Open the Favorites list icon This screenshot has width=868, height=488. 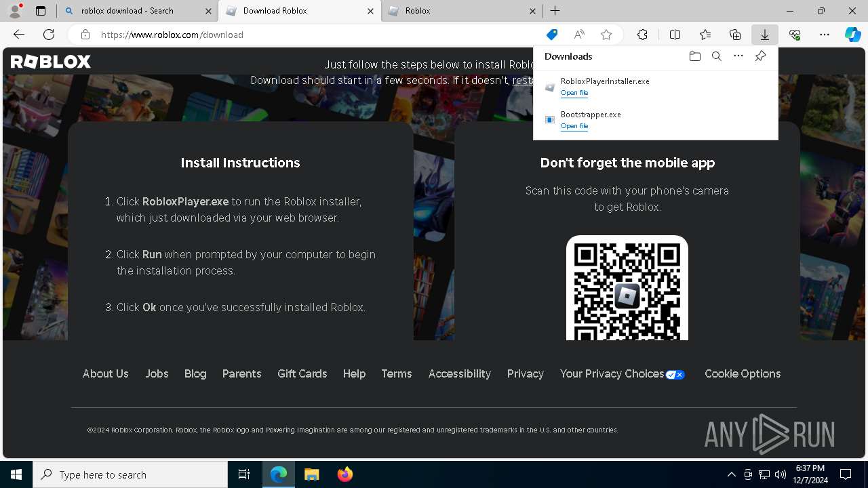[x=705, y=35]
